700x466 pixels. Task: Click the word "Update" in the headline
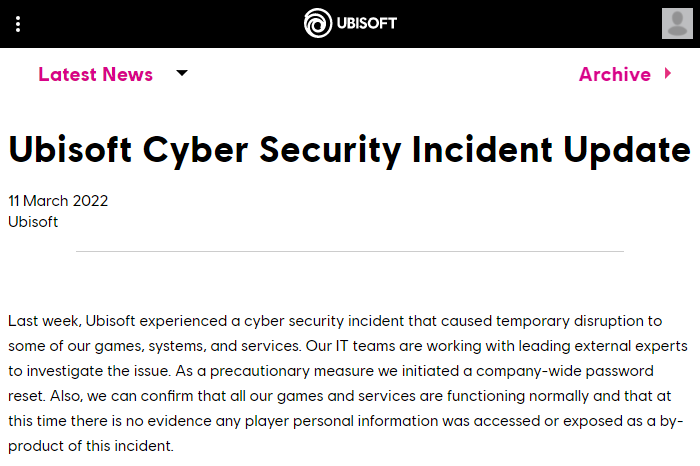(x=620, y=149)
